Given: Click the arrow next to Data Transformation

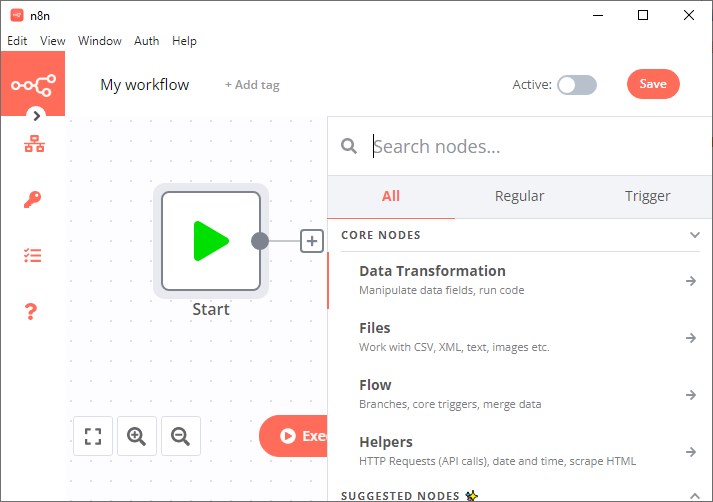Looking at the screenshot, I should click(x=691, y=281).
